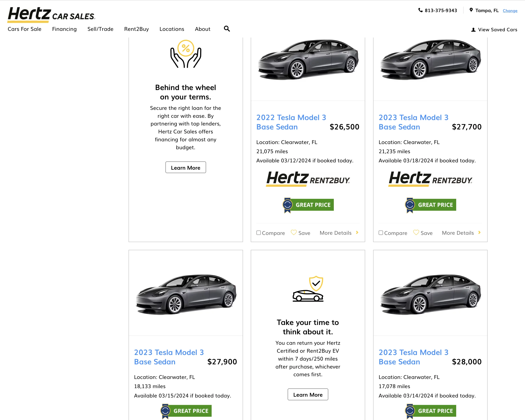Viewport: 525px width, 420px height.
Task: Click the 17,078 miles text
Action: 394,386
